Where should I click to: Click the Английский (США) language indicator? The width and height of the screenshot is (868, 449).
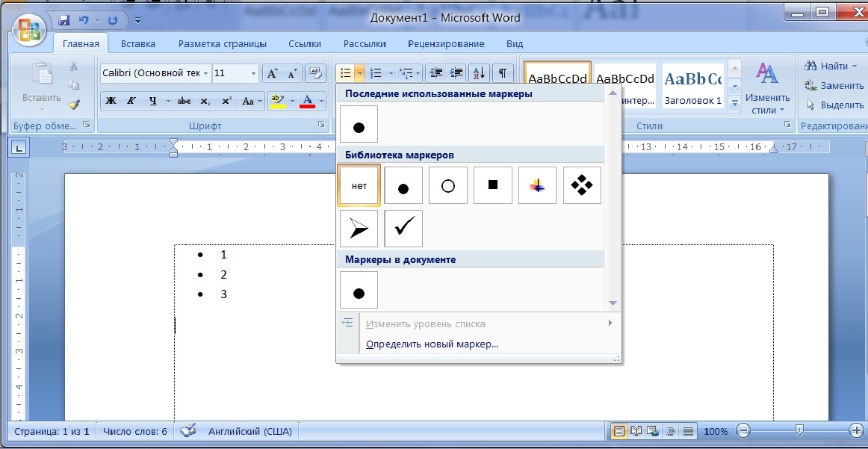[x=250, y=431]
